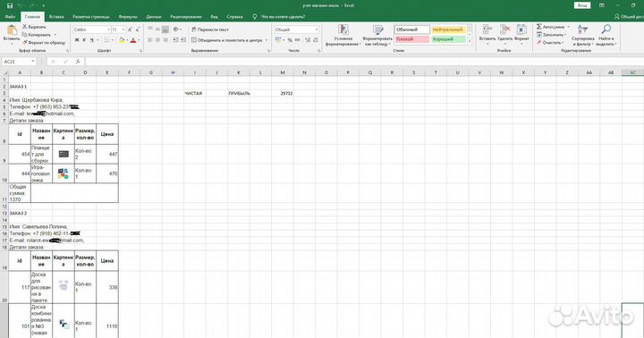644x338 pixels.
Task: Click Format as Table (Форматировать как таблицу)
Action: pos(377,35)
